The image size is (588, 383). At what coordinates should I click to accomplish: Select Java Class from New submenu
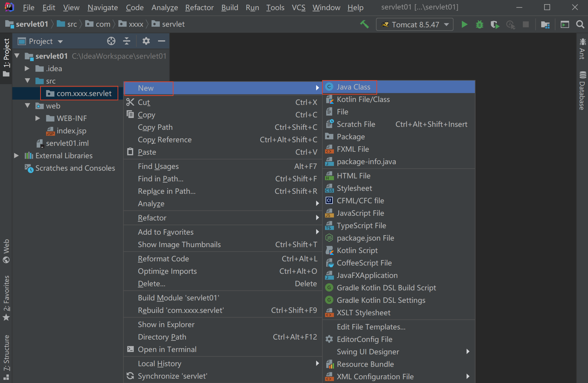(353, 87)
